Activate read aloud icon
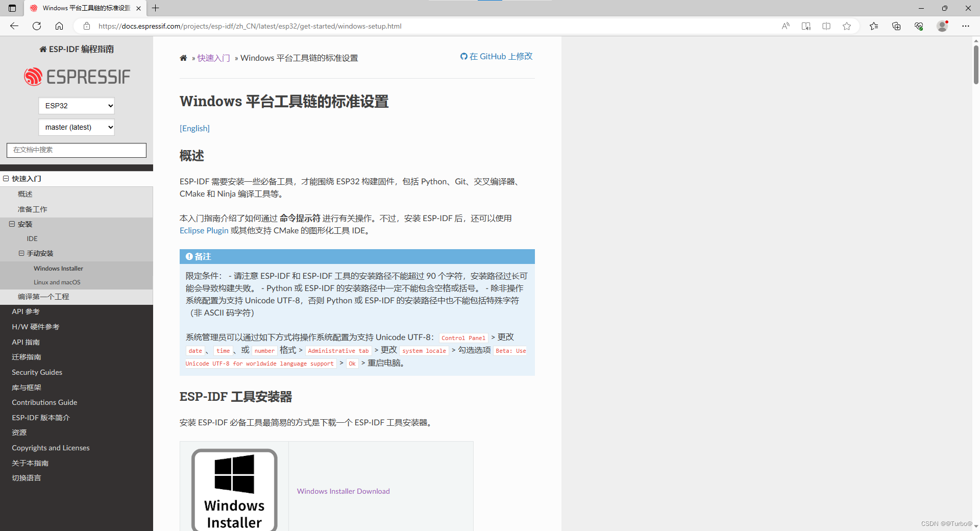This screenshot has height=531, width=980. pos(786,26)
